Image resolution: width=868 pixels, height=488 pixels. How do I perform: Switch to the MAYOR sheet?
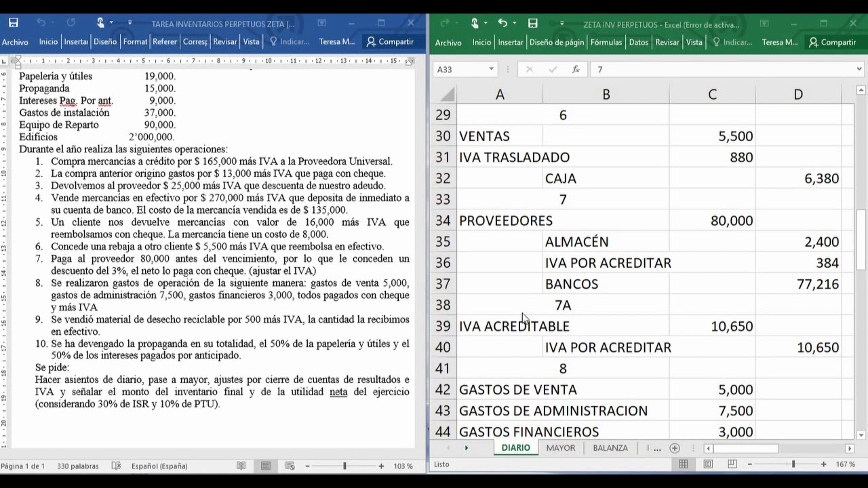(561, 448)
